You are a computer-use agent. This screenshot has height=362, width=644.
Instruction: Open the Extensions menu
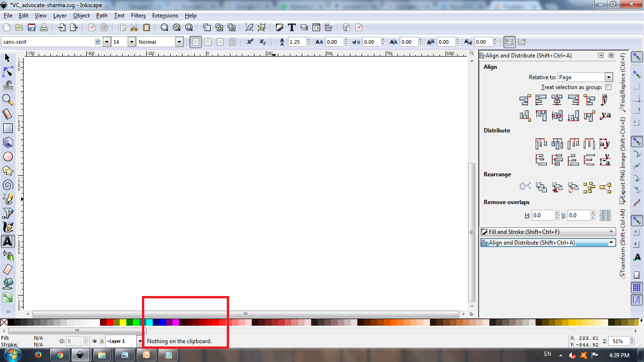point(165,16)
